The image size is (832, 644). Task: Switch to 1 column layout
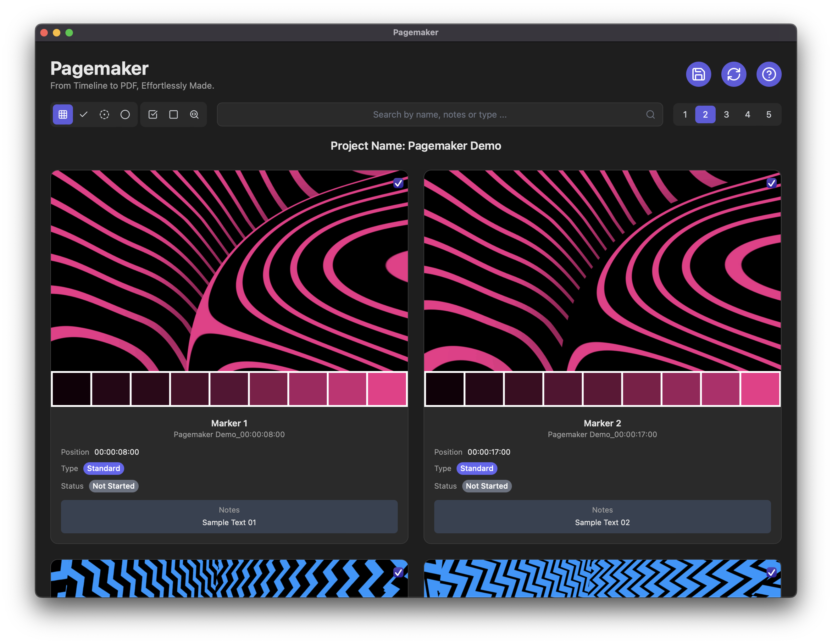click(x=685, y=114)
